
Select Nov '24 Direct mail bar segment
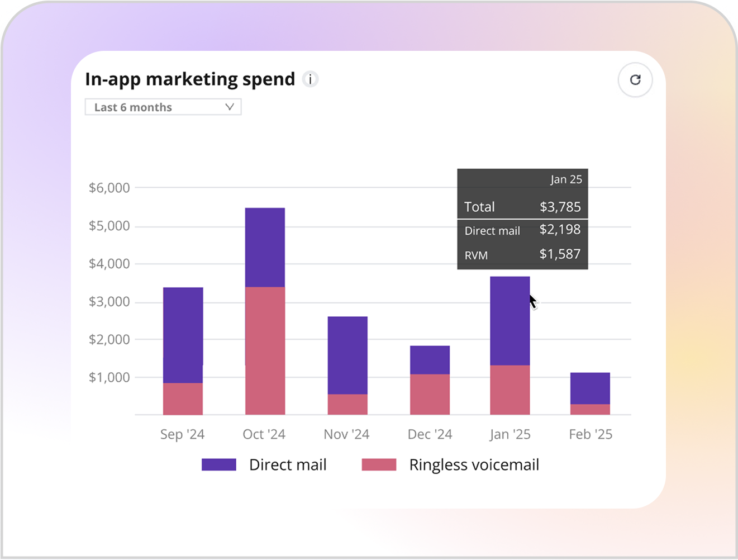tap(347, 355)
